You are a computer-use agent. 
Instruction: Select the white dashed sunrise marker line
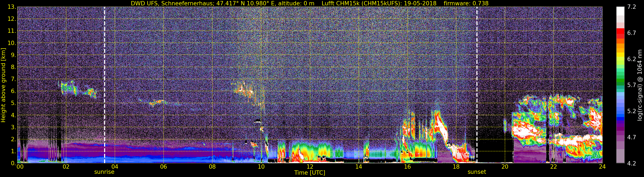coord(105,85)
